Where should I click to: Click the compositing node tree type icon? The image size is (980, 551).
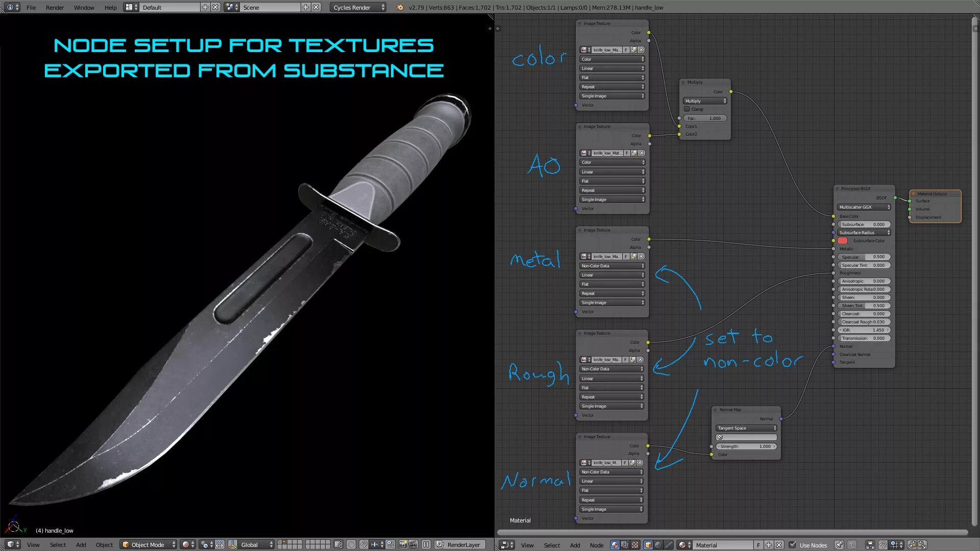(625, 545)
